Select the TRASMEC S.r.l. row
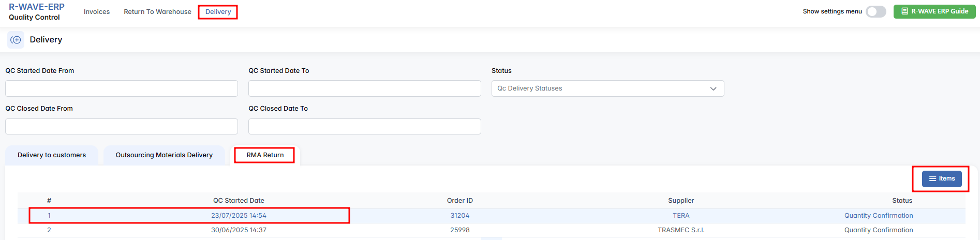980x240 pixels. (680, 230)
